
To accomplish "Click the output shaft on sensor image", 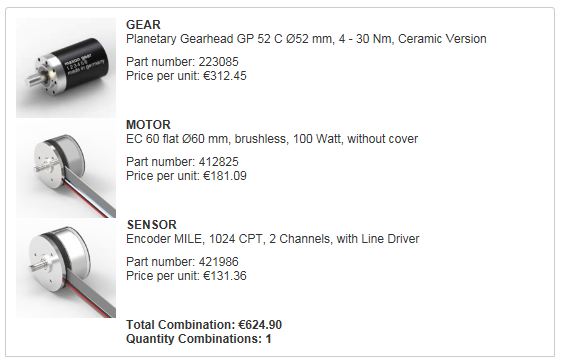I will (x=39, y=265).
